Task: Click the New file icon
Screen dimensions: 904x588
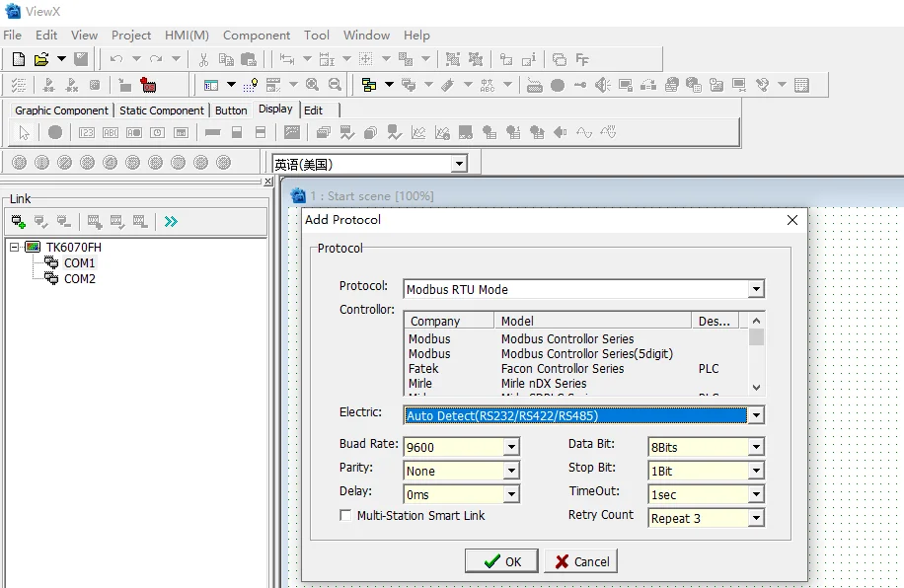Action: [x=18, y=59]
